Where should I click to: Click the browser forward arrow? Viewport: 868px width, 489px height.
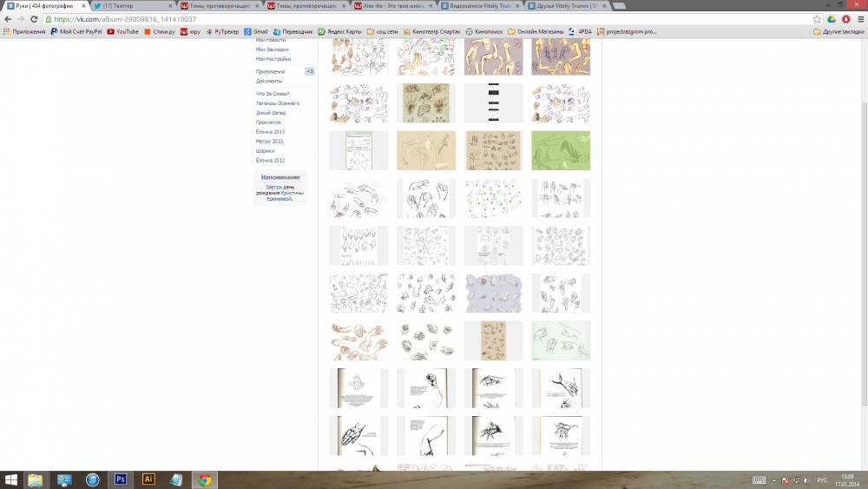coord(21,19)
